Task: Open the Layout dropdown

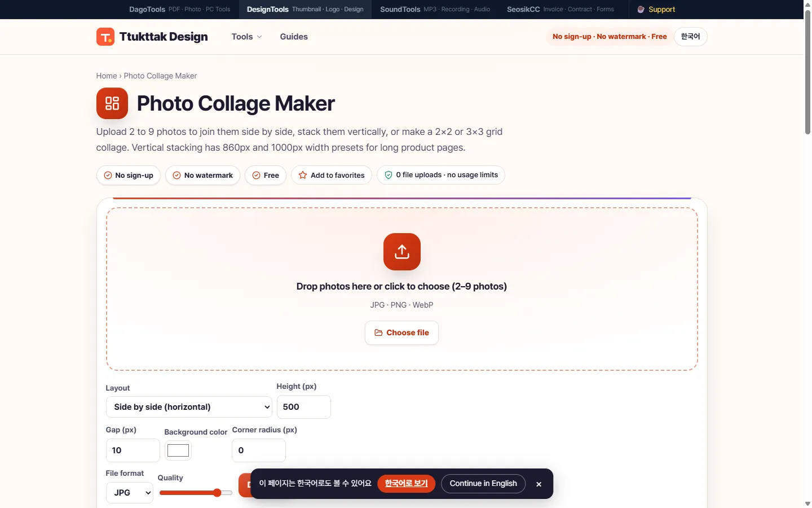Action: 189,407
